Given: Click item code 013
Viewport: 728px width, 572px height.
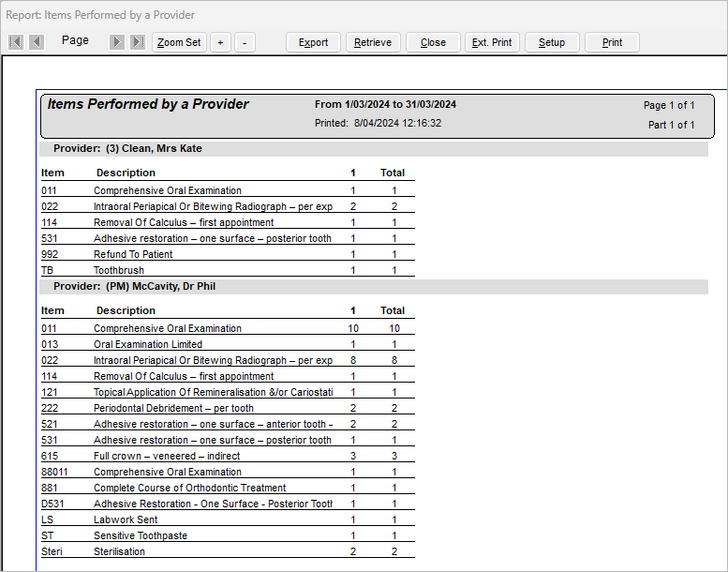Looking at the screenshot, I should click(x=50, y=344).
